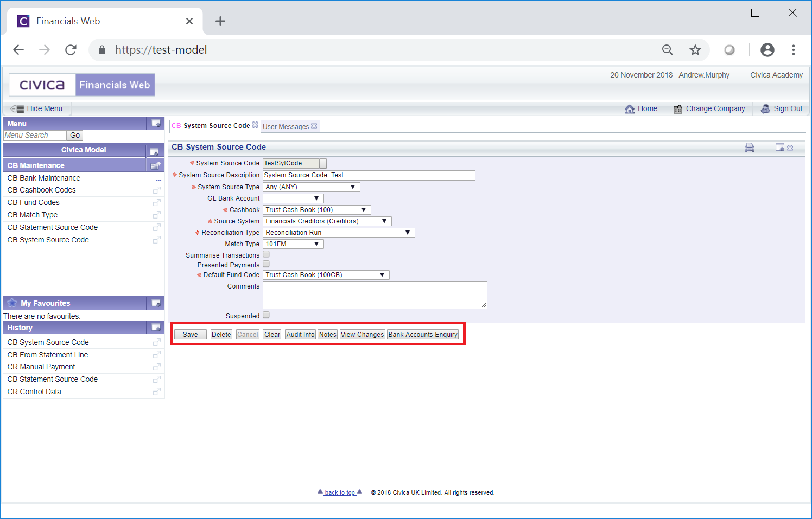Click the Menu panel header icon
This screenshot has width=812, height=519.
coord(156,124)
